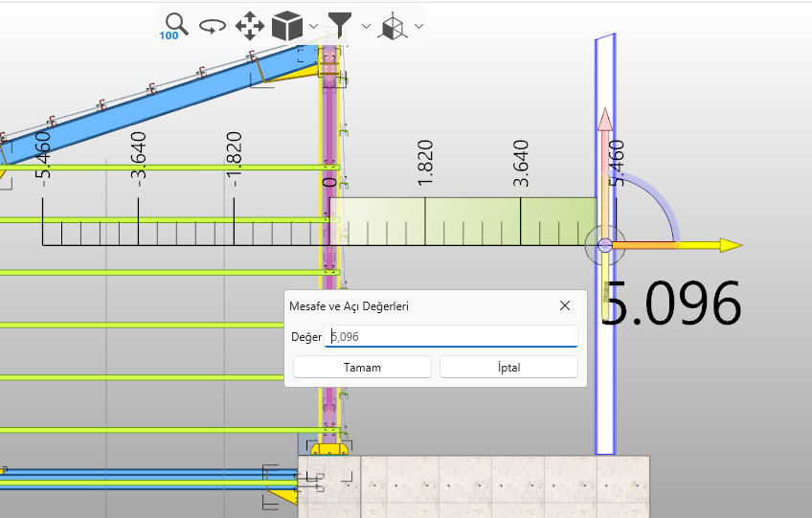Select the pan move arrows tool
The height and width of the screenshot is (518, 812).
click(249, 26)
